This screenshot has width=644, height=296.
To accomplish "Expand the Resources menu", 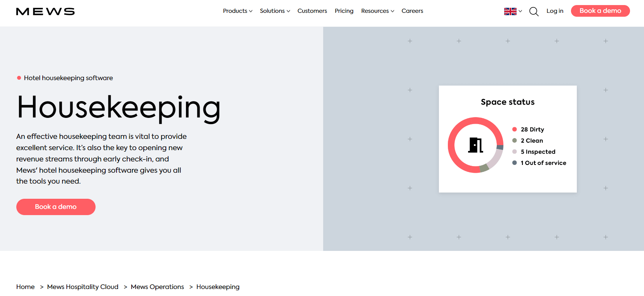I will 378,11.
